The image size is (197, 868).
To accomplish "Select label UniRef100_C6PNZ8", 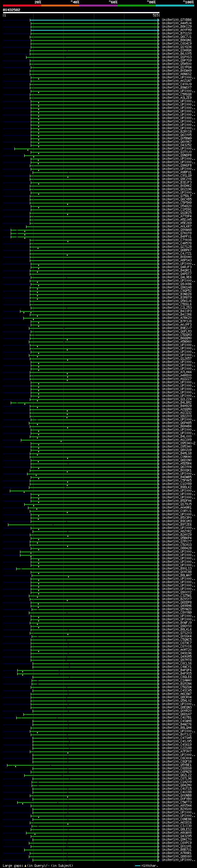I will [x=177, y=772].
